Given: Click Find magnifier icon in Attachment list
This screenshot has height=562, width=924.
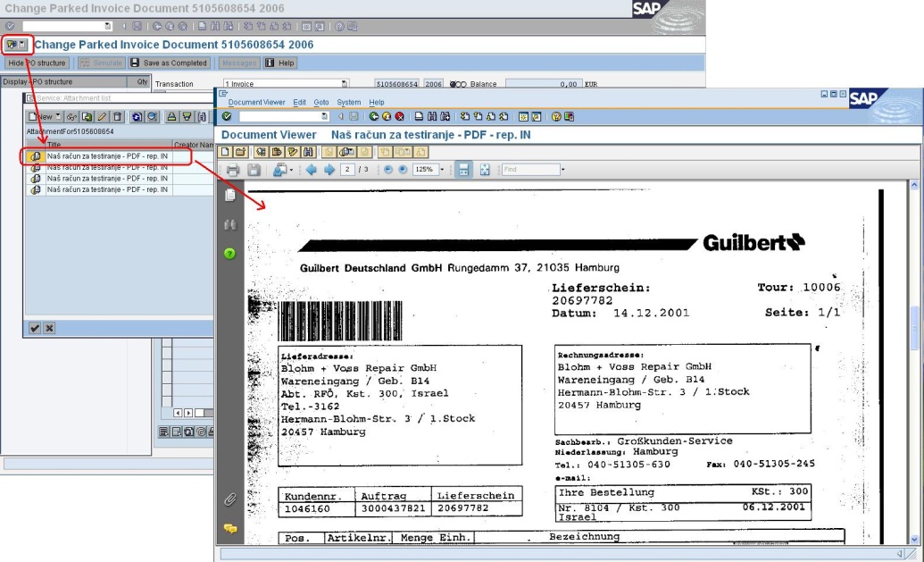Looking at the screenshot, I should pos(152,117).
